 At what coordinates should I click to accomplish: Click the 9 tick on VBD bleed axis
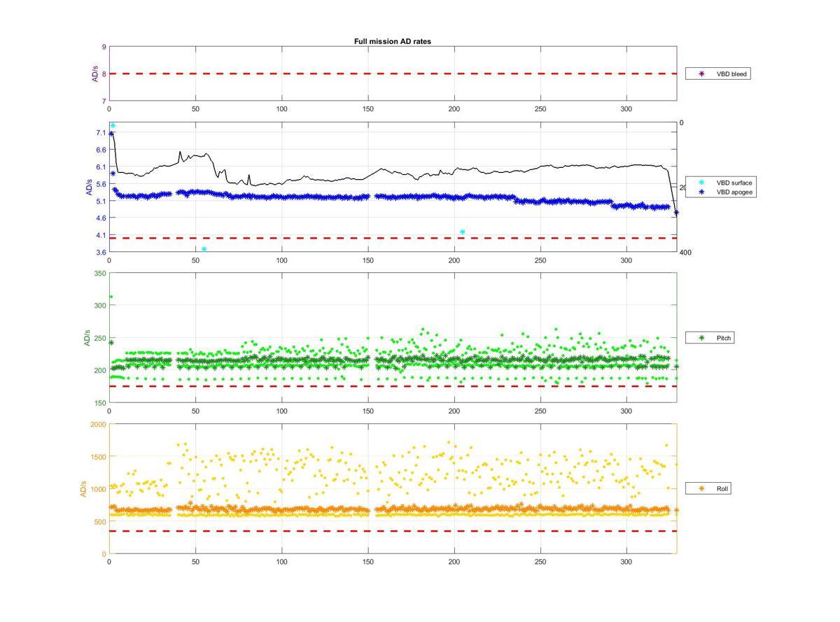[x=104, y=47]
